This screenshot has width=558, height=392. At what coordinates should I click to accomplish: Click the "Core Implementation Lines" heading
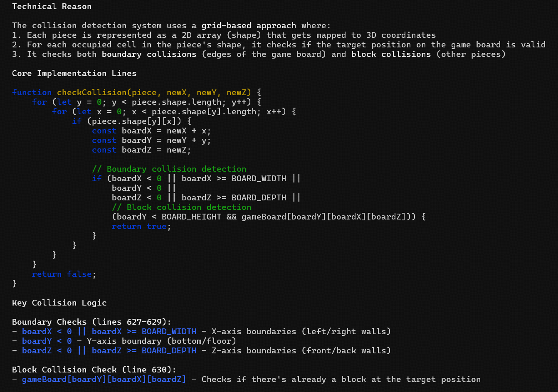pyautogui.click(x=74, y=73)
